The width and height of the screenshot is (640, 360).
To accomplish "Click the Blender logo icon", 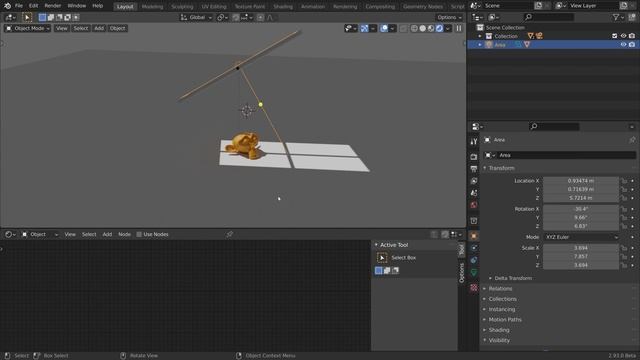I will (7, 6).
